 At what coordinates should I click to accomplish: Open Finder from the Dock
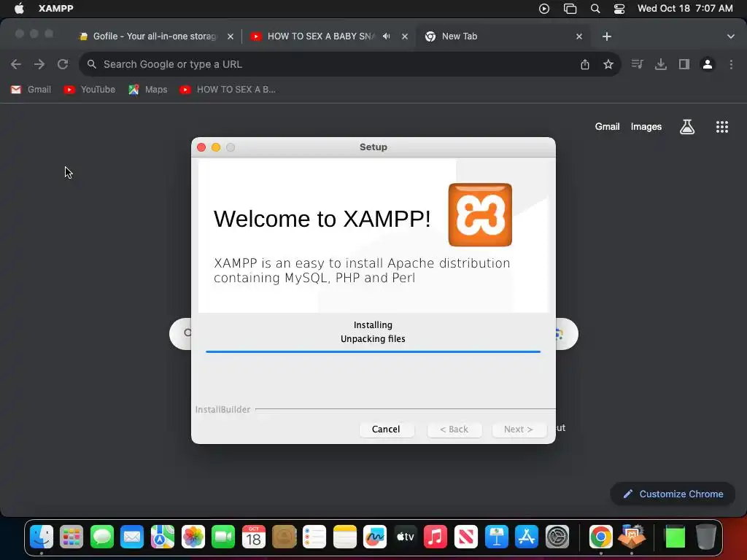coord(42,537)
